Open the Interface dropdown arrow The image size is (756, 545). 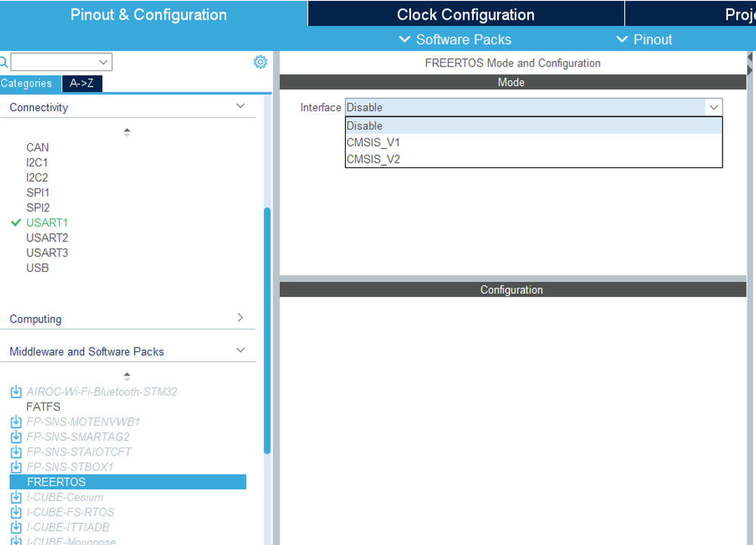pos(714,107)
